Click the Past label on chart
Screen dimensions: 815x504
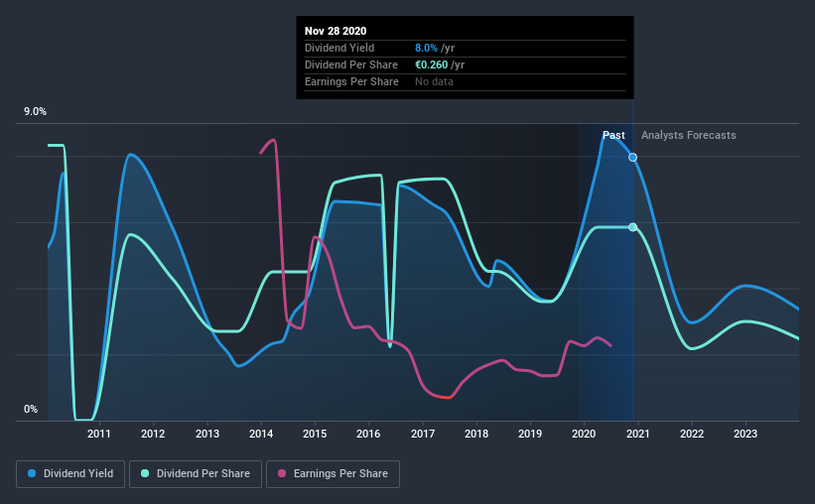613,135
